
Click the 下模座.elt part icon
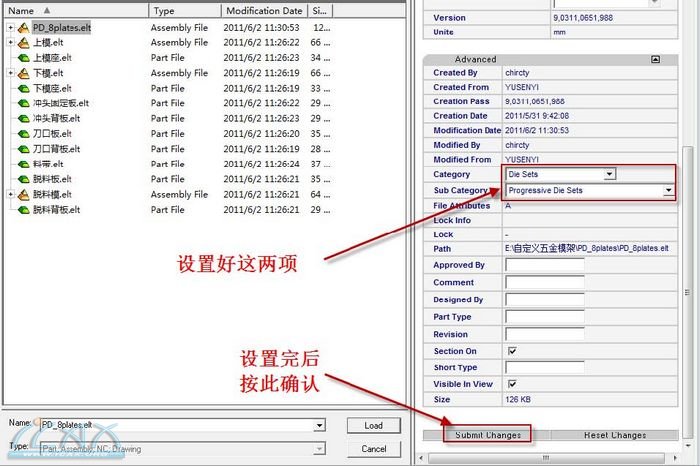point(23,88)
